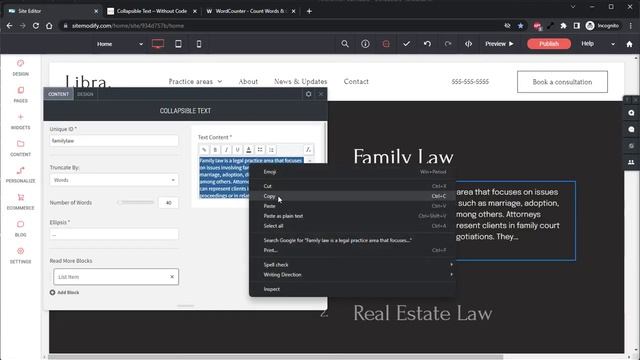
Task: Insert bulleted list in text editor
Action: (260, 150)
